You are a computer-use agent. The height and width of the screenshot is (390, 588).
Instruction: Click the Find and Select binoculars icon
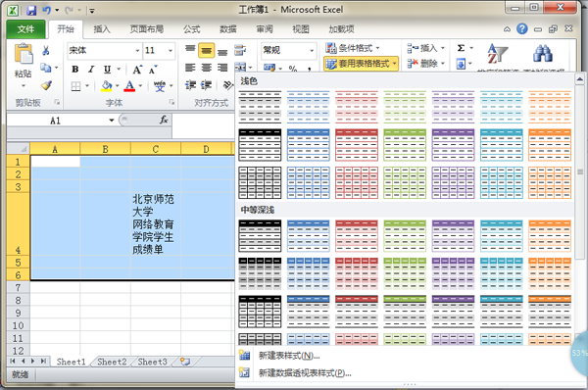tap(543, 54)
